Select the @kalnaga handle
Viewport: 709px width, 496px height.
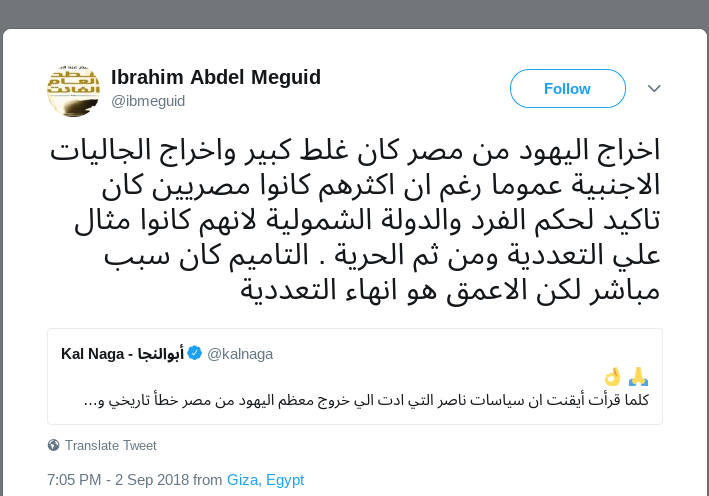point(240,354)
